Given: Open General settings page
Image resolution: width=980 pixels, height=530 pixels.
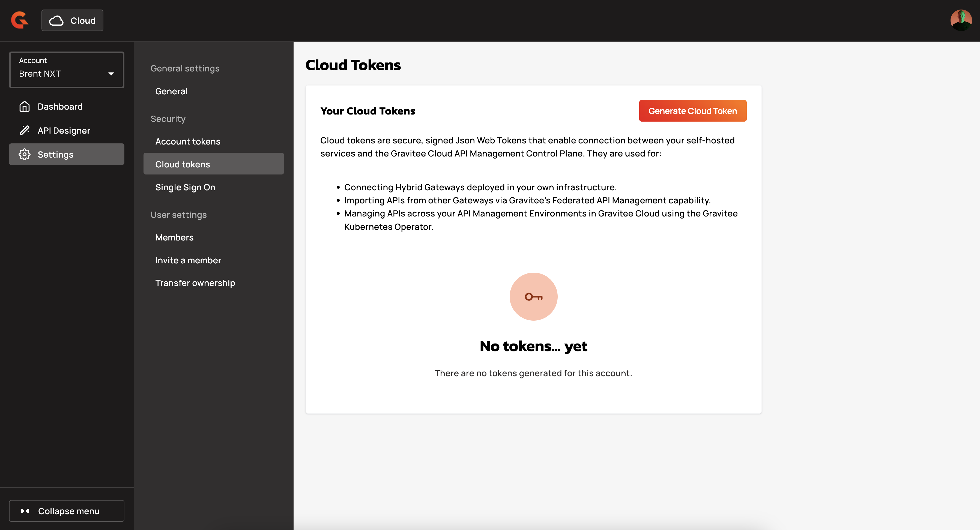Looking at the screenshot, I should click(x=171, y=91).
